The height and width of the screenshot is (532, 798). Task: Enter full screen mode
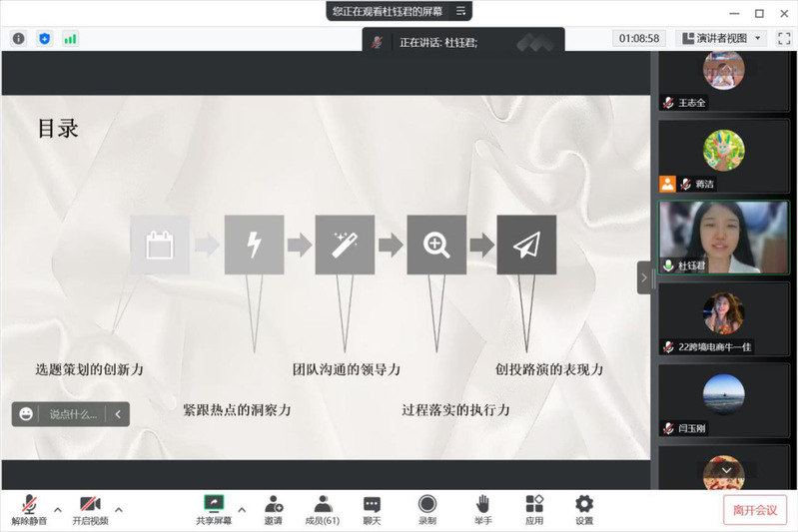[x=784, y=38]
